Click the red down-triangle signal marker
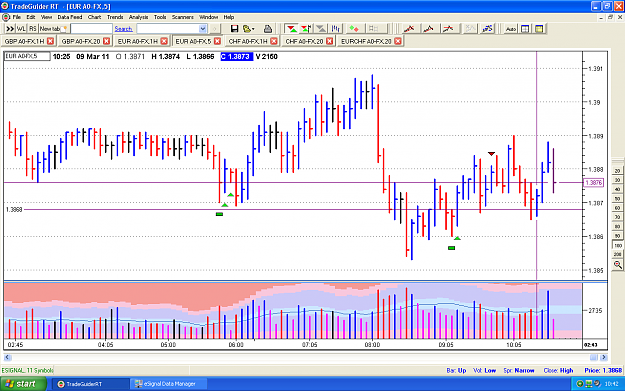The image size is (625, 391). tap(491, 154)
